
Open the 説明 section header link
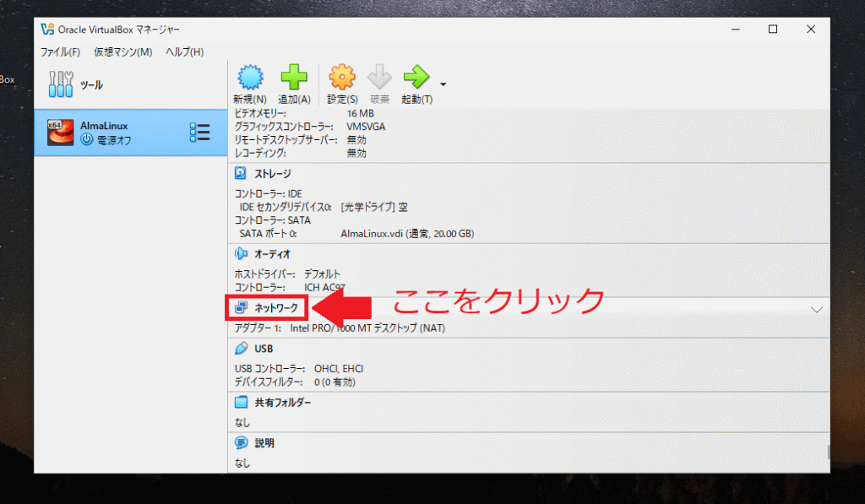(264, 442)
